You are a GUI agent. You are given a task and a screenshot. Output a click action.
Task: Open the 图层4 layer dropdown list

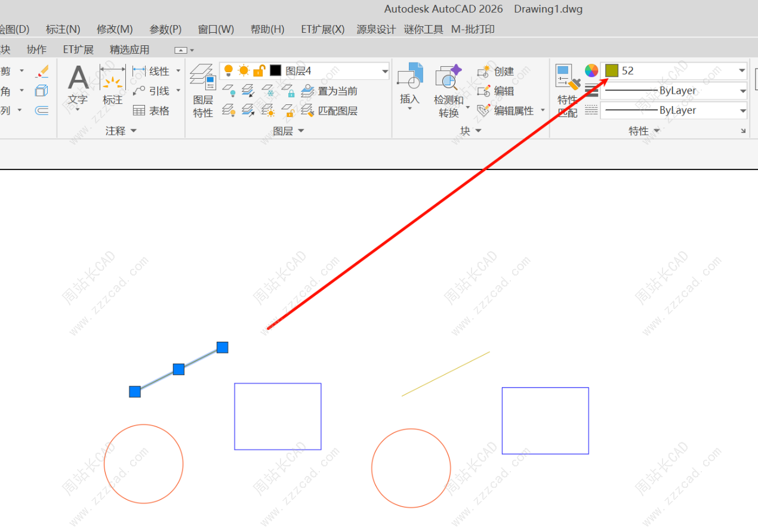coord(384,71)
